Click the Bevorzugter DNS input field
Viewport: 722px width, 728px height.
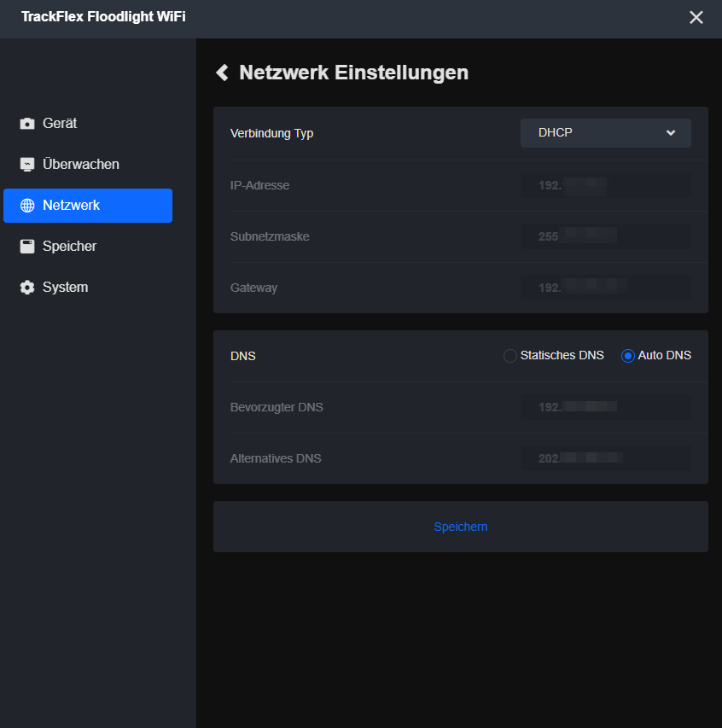click(605, 407)
